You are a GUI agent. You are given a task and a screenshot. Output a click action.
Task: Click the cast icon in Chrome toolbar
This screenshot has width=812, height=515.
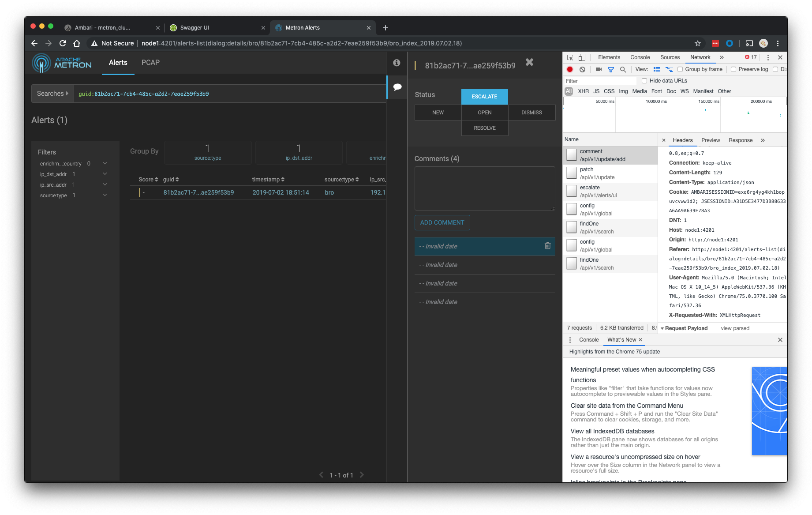749,43
